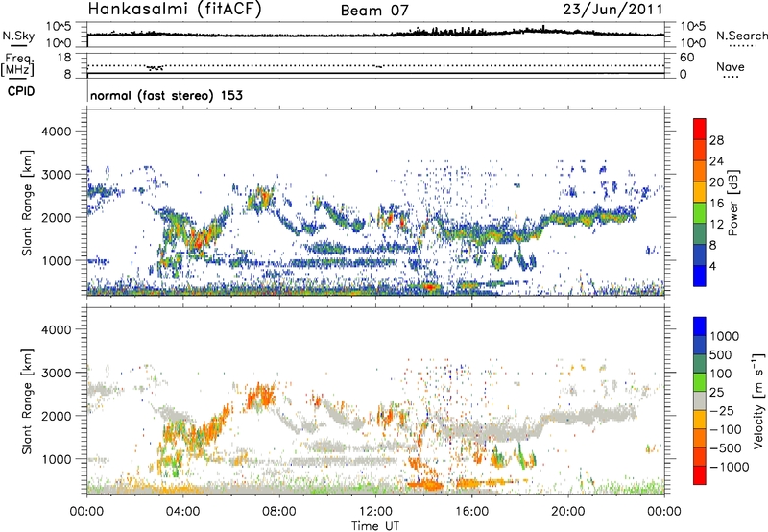Click the '-1000' velocity scale value

[x=730, y=467]
